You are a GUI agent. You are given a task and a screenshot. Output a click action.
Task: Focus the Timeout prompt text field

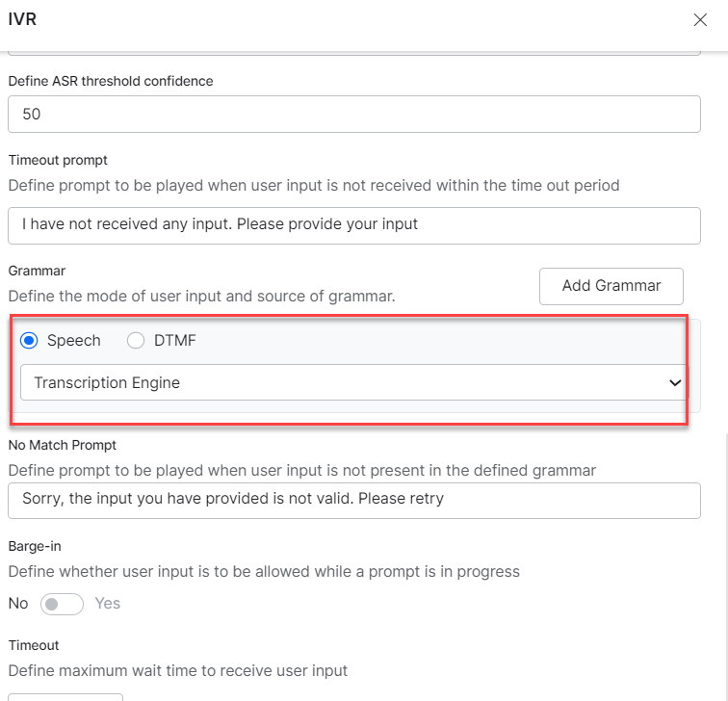(x=353, y=225)
